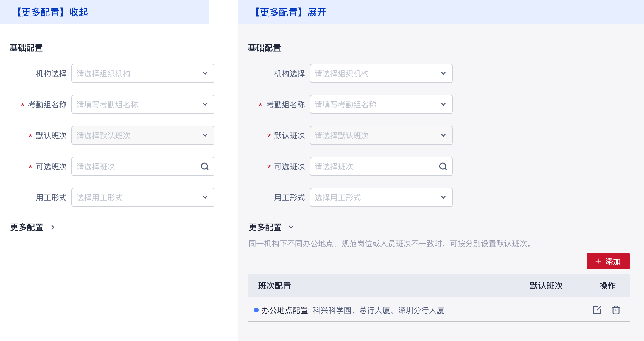Open left 机构选择 organization dropdown
Viewport: 644px width, 341px height.
pyautogui.click(x=143, y=73)
